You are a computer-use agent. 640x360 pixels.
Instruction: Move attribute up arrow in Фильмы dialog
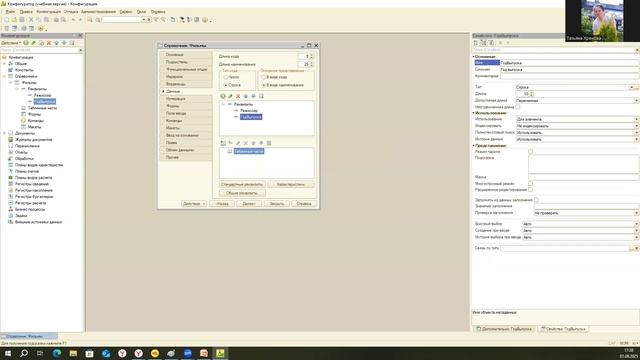click(x=246, y=96)
